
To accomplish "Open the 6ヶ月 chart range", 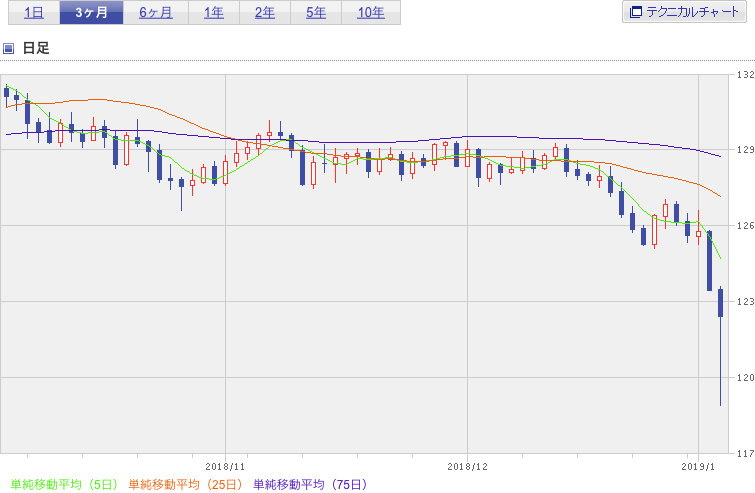I will coord(156,13).
